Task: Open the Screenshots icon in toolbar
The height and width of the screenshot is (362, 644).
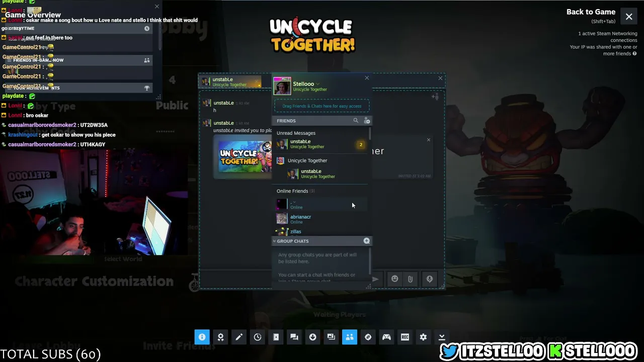Action: [x=331, y=337]
